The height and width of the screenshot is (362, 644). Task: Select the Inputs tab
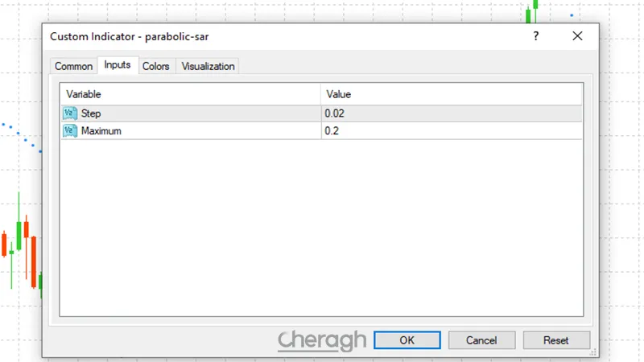click(x=118, y=65)
